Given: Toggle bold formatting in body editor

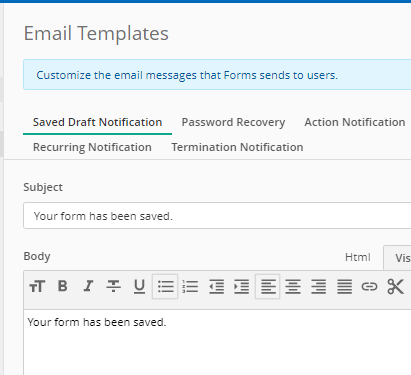Looking at the screenshot, I should pyautogui.click(x=62, y=286).
